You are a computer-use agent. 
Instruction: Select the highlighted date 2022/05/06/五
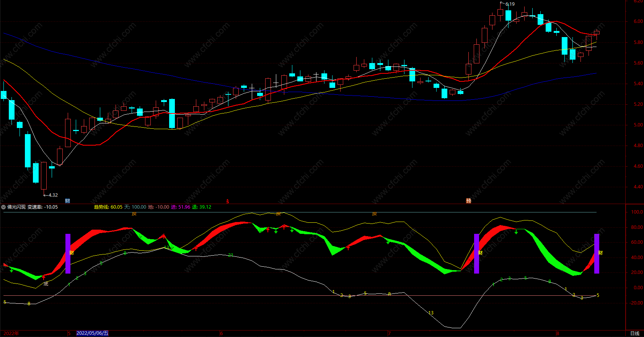click(93, 333)
